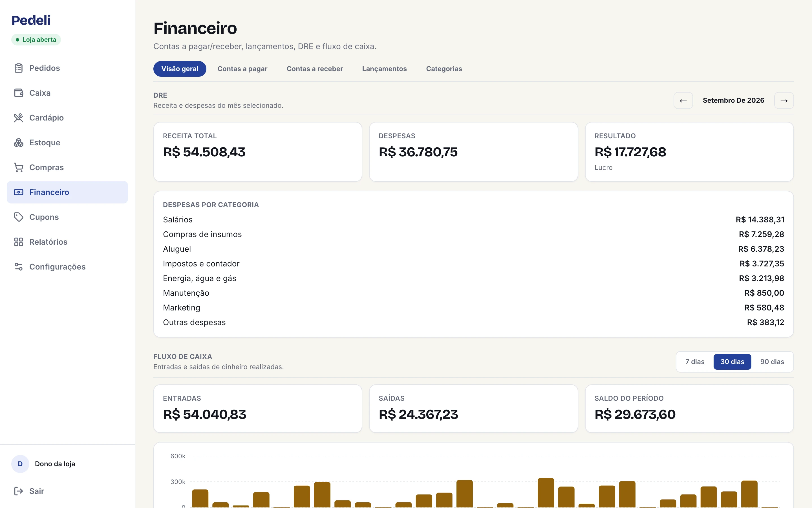812x508 pixels.
Task: Click the Compras shopping cart icon
Action: click(x=18, y=168)
